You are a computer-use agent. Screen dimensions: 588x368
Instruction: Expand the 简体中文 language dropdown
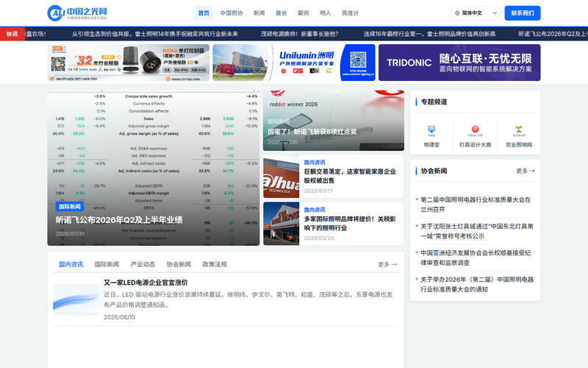click(x=476, y=13)
